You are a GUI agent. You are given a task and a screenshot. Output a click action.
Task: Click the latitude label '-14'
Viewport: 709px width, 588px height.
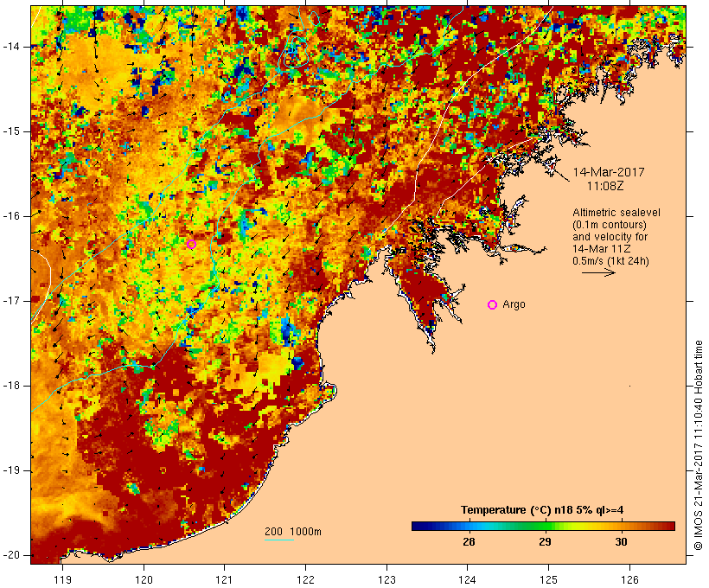[10, 47]
